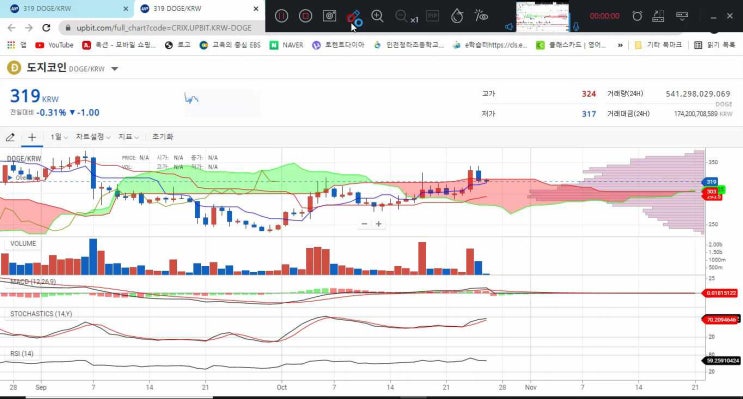Open the reading list button
Viewport: 743px width, 399px height.
(715, 45)
